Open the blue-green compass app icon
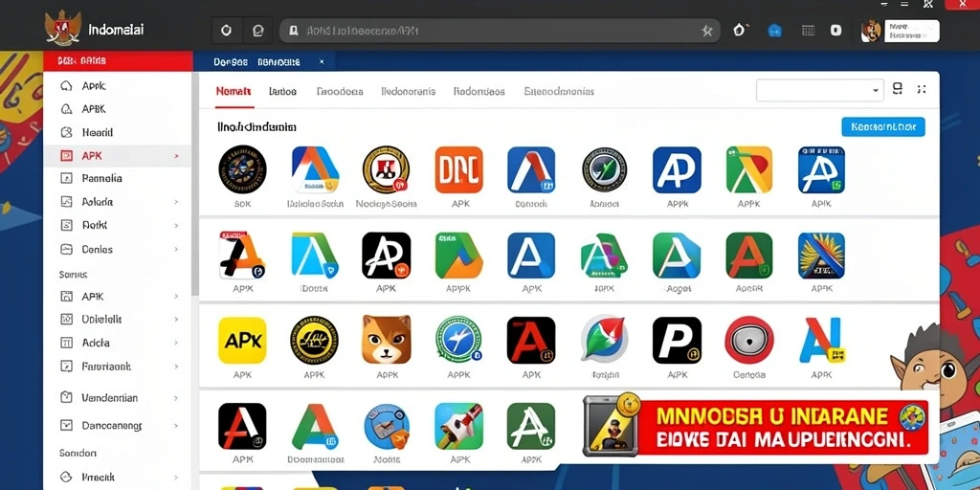 click(x=458, y=340)
